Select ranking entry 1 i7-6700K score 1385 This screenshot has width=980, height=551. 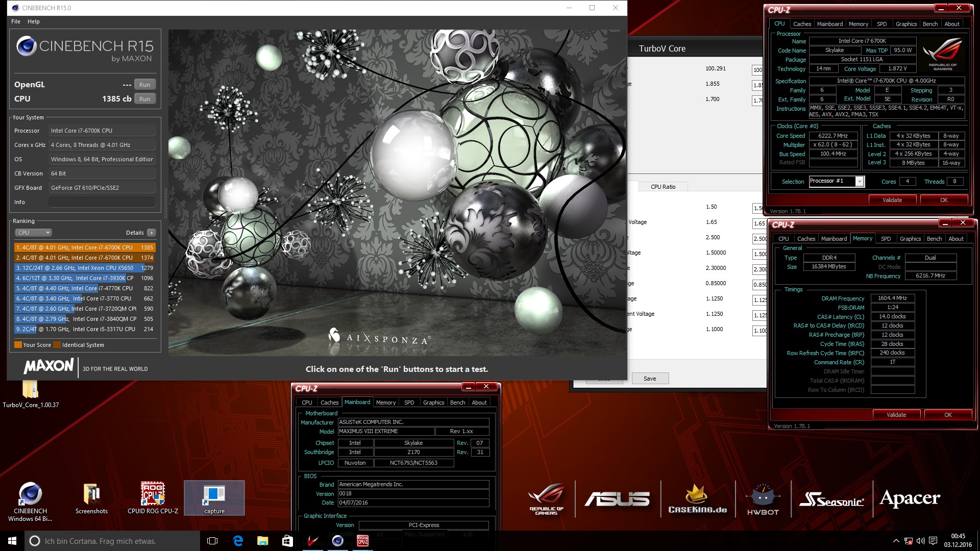click(84, 247)
